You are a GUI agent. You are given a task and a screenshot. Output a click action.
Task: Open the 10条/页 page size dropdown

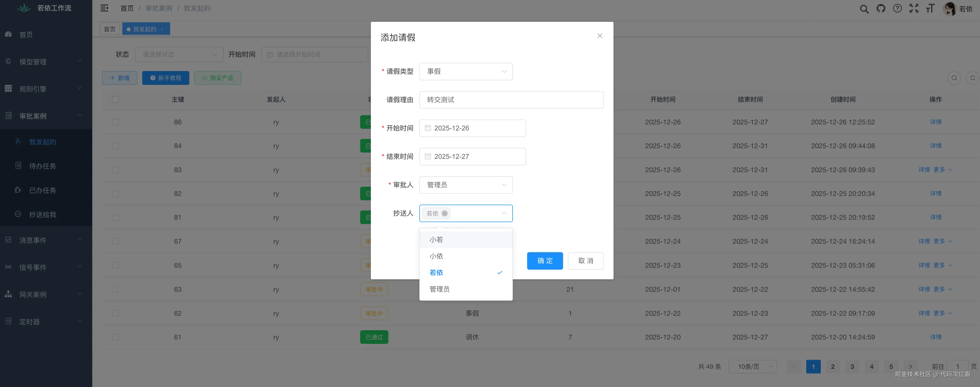click(752, 366)
